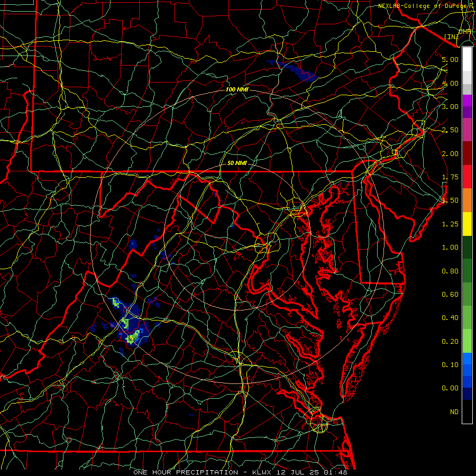Click the "0.20" legend value
This screenshot has height=476, width=476.
pos(450,342)
